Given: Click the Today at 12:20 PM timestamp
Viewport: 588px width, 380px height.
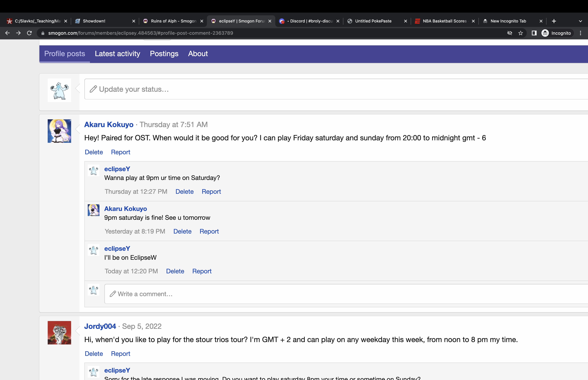Looking at the screenshot, I should tap(131, 271).
